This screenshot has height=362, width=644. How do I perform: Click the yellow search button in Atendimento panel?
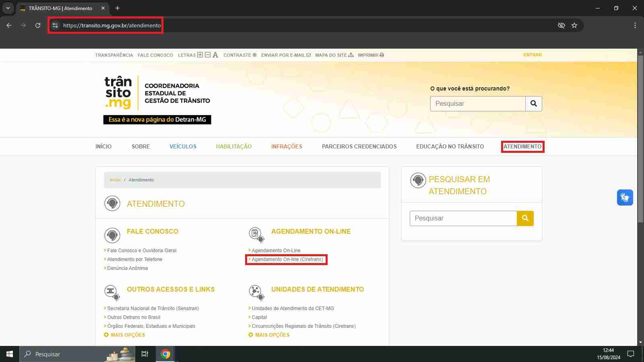[x=525, y=218]
